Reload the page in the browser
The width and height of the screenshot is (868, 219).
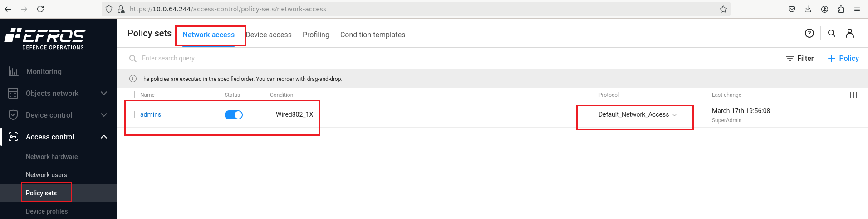click(40, 9)
